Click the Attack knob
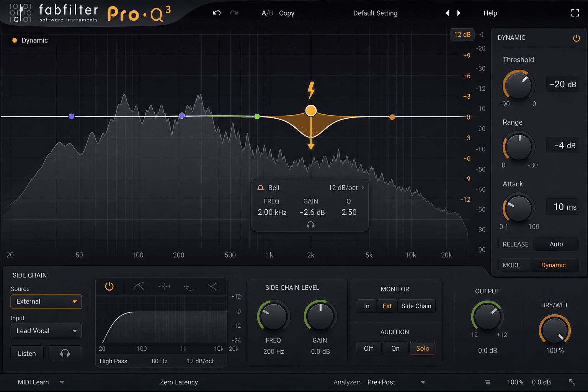 pos(518,207)
